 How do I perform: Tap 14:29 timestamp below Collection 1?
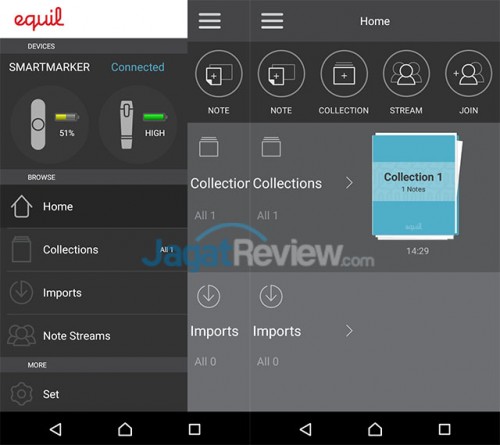pyautogui.click(x=417, y=251)
